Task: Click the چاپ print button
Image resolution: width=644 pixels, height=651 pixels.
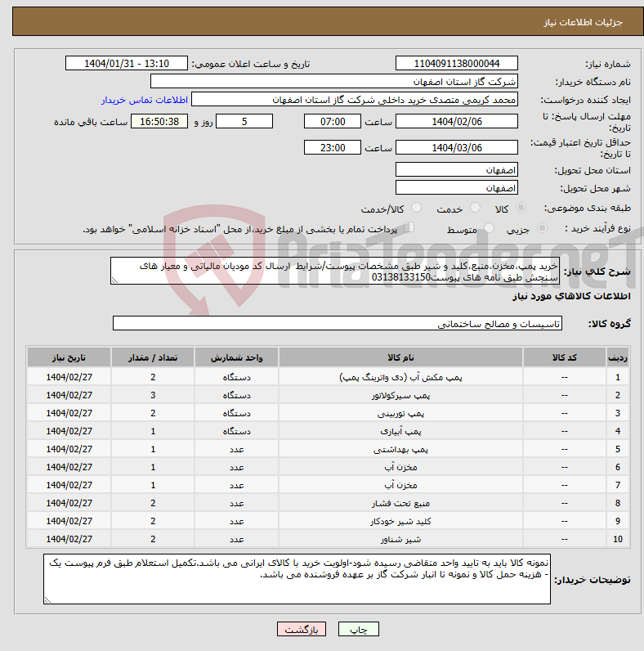Action: (x=359, y=629)
